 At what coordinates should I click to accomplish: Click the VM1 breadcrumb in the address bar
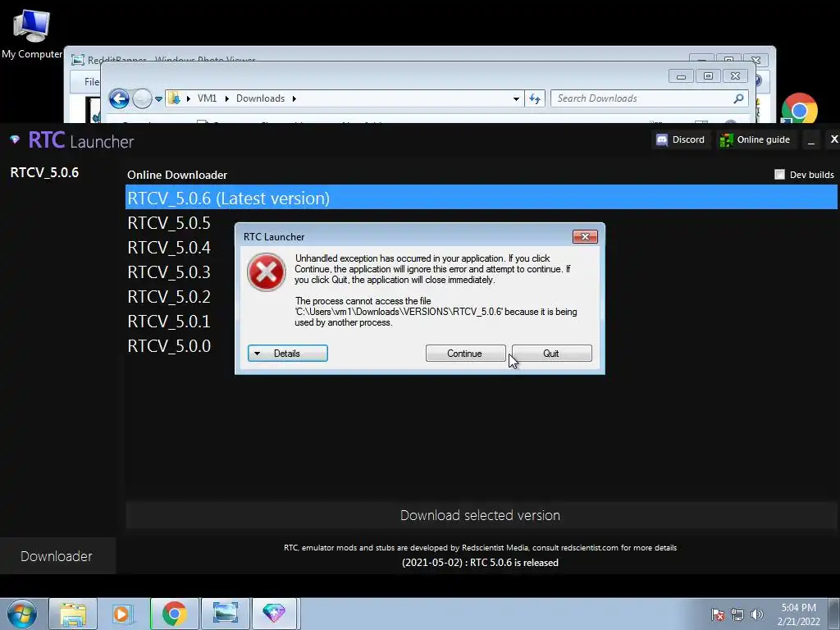(207, 98)
